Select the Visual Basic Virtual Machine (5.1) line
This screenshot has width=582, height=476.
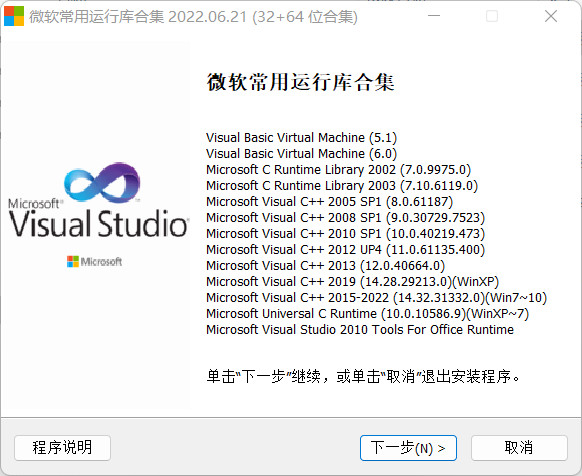pos(301,138)
